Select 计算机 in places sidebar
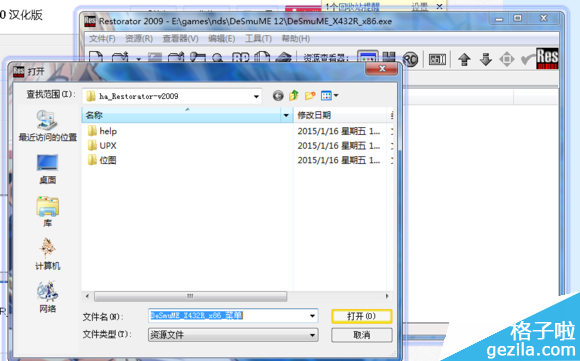This screenshot has width=580, height=361. pyautogui.click(x=48, y=254)
